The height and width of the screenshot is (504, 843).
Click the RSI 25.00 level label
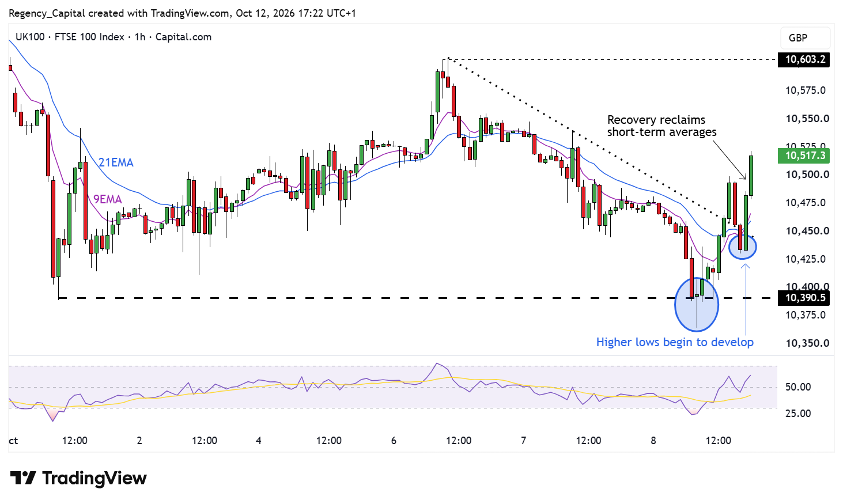tap(798, 414)
